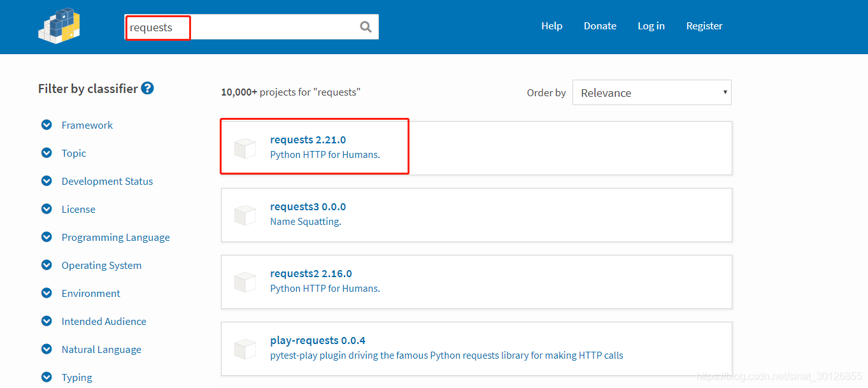868x388 pixels.
Task: Click the package icon beside play-requests 0.0.4
Action: pyautogui.click(x=245, y=348)
